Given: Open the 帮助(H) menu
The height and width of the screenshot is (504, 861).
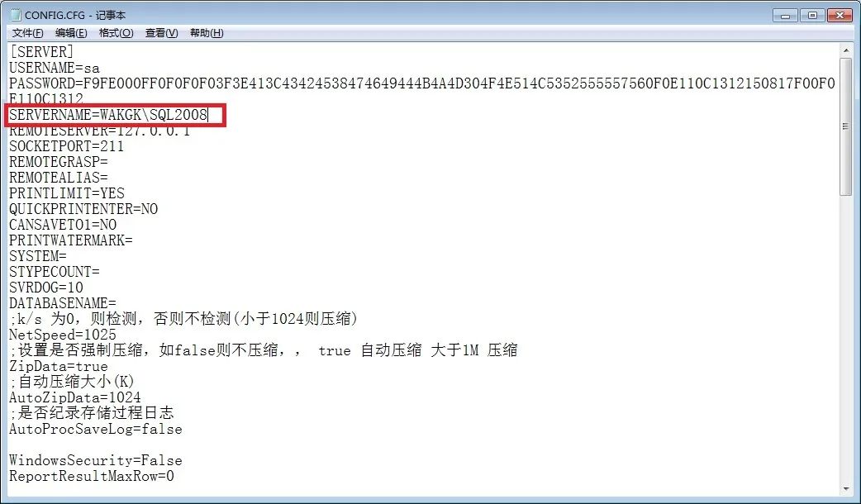Looking at the screenshot, I should [x=207, y=33].
